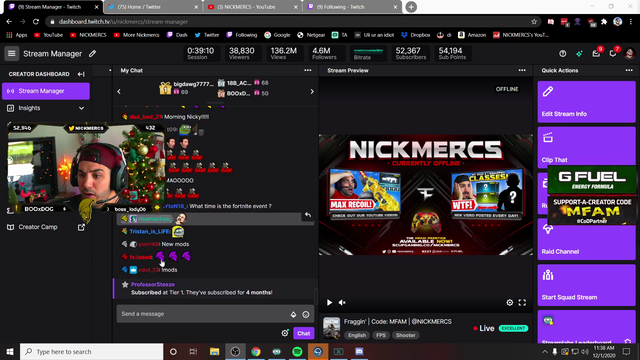Unmute the stream preview volume

pos(342,302)
